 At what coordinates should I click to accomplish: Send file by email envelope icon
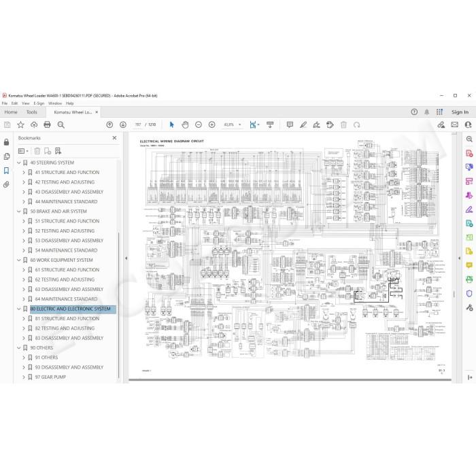point(455,124)
